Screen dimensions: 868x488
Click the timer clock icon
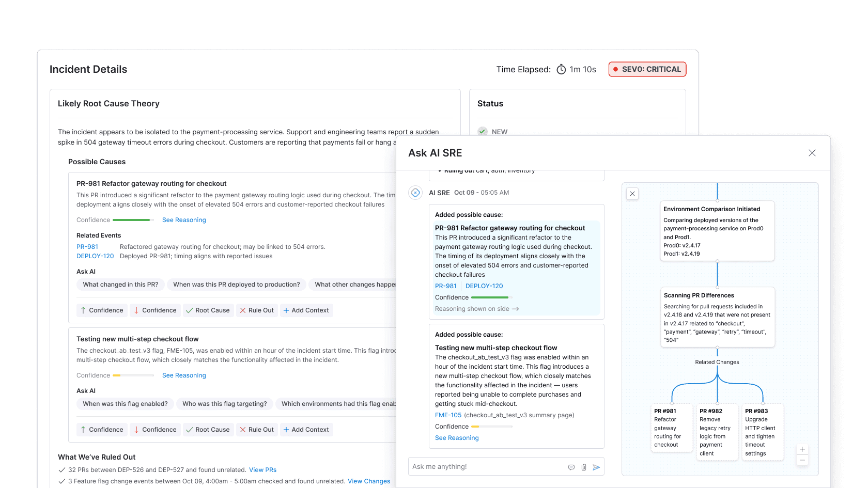point(561,69)
